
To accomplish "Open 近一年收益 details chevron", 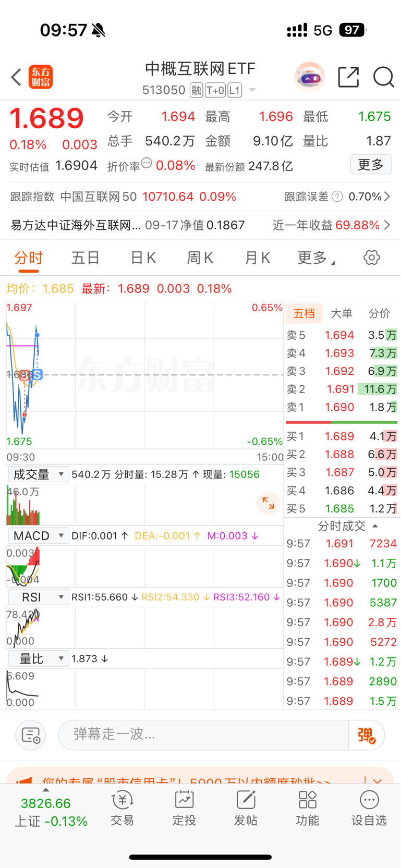I will [x=387, y=225].
